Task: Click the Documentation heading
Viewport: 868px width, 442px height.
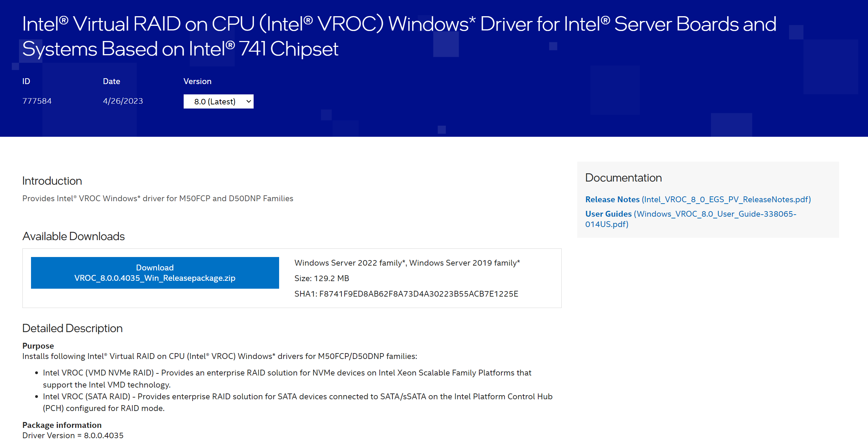Action: pyautogui.click(x=623, y=178)
